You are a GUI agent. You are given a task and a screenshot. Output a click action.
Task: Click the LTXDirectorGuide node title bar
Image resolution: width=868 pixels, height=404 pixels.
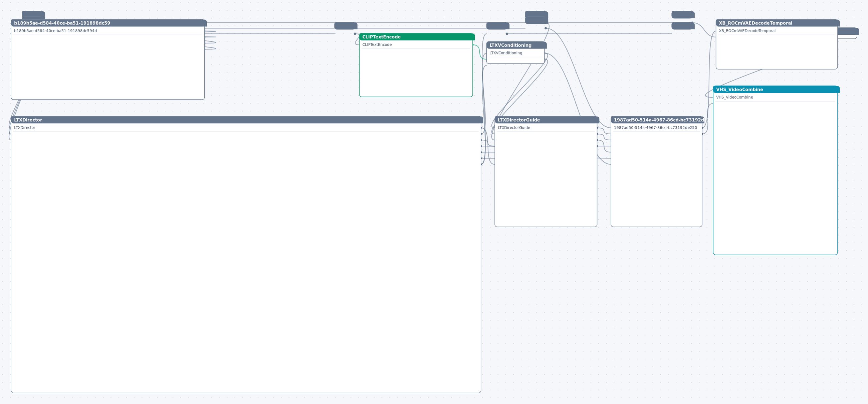pyautogui.click(x=547, y=120)
